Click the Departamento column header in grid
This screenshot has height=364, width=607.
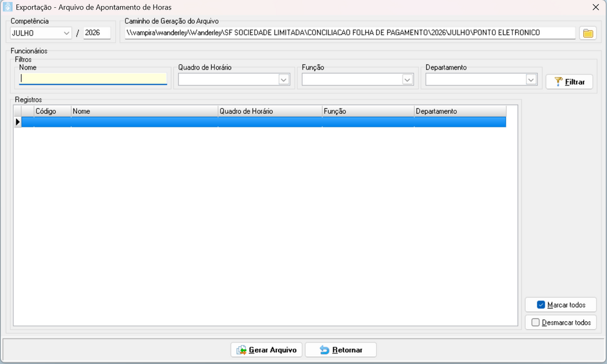(460, 111)
